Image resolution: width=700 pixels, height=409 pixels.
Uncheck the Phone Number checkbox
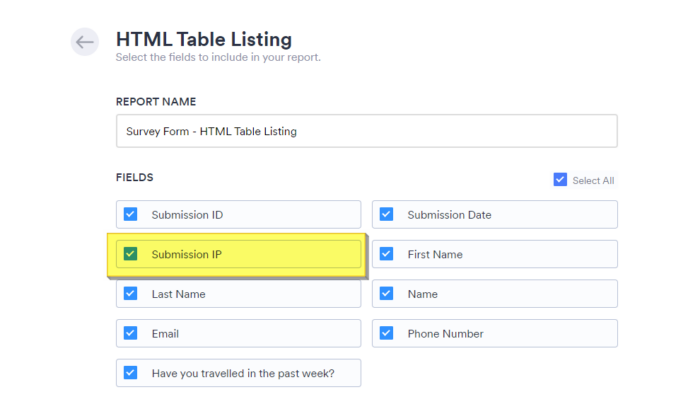[386, 333]
